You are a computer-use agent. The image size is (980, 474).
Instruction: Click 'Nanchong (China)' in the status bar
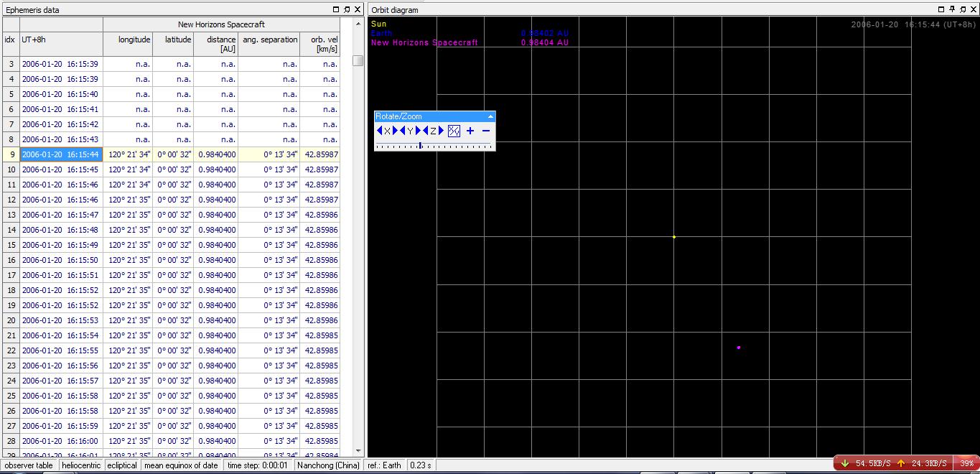(329, 465)
